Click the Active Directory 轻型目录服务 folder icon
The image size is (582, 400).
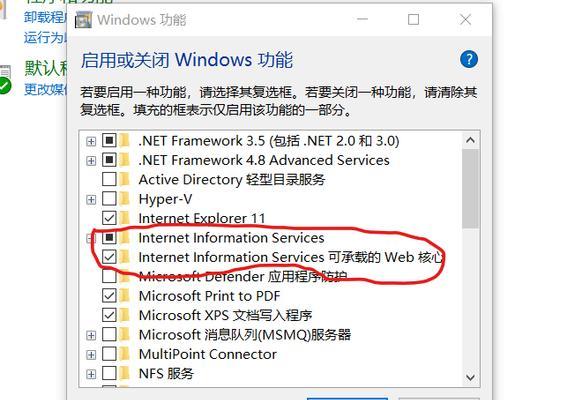[x=125, y=180]
